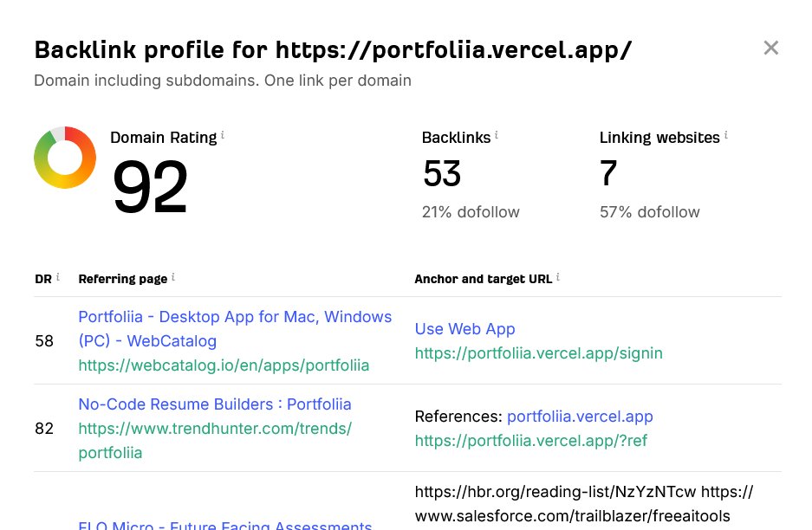Click "No-Code Resume Builders : Portfoliia" link
Image resolution: width=812 pixels, height=530 pixels.
coord(214,404)
